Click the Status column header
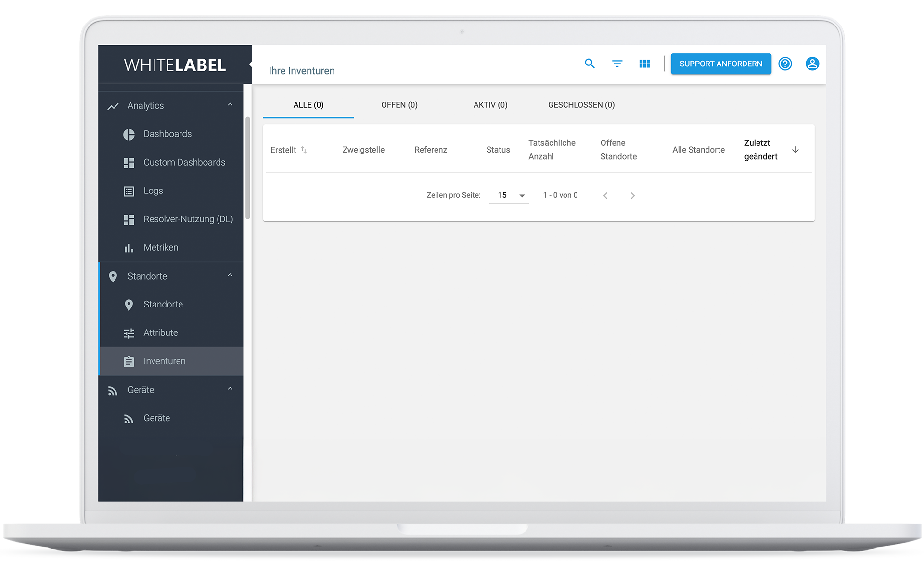Viewport: 924px width, 575px height. click(x=498, y=150)
